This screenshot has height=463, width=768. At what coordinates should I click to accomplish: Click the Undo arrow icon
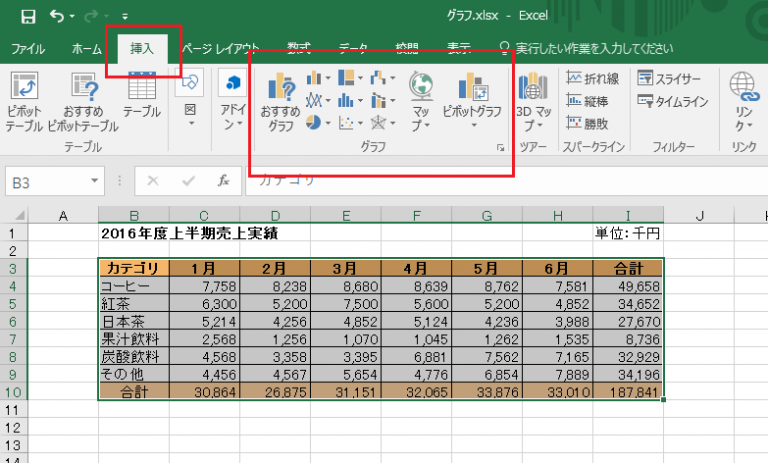56,16
